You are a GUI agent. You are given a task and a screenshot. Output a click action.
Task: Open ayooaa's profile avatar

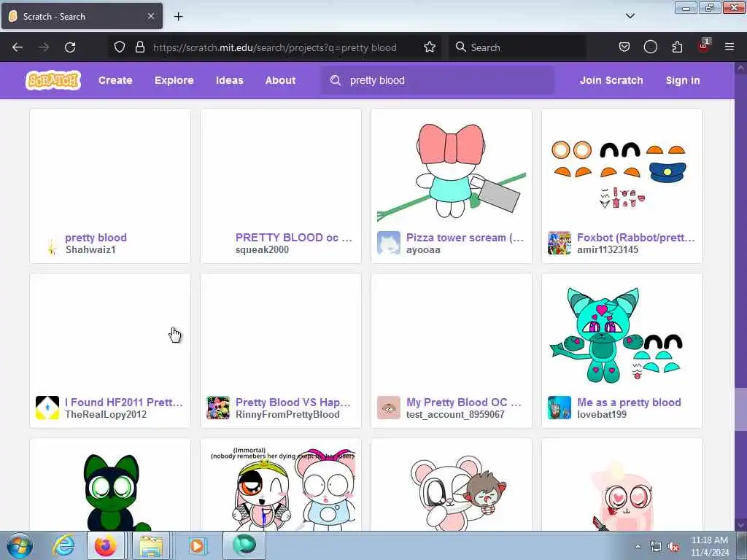(x=389, y=243)
